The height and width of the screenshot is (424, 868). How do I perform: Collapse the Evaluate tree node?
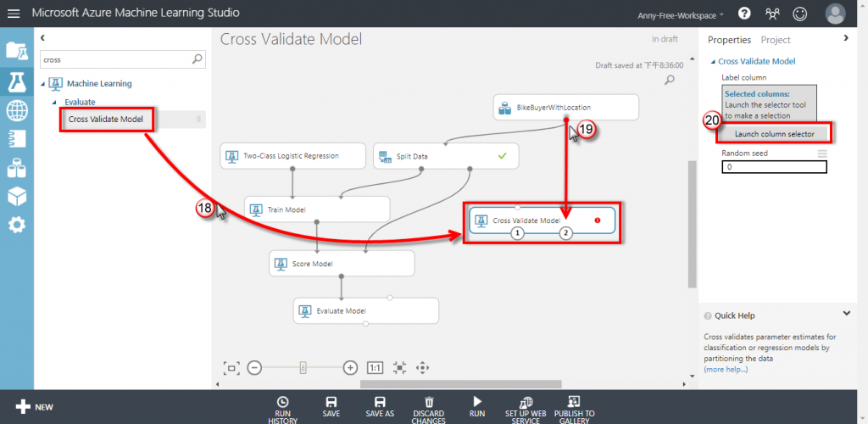coord(54,103)
